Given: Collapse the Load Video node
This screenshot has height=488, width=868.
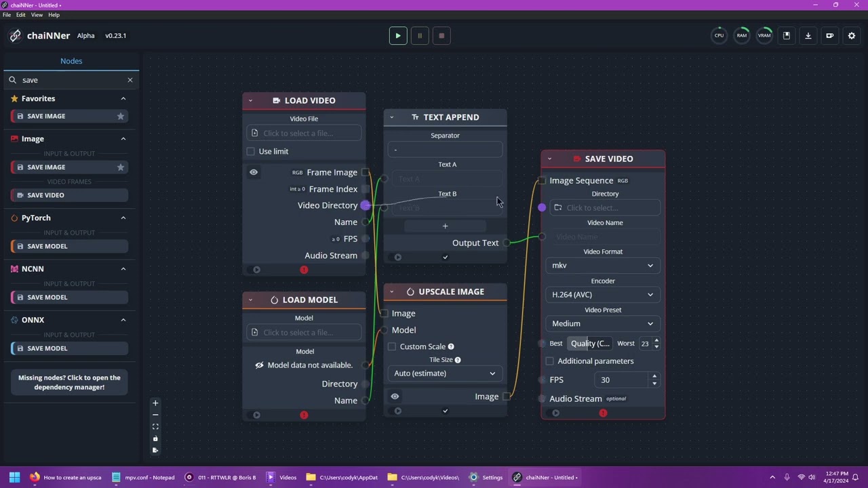Looking at the screenshot, I should (x=250, y=100).
